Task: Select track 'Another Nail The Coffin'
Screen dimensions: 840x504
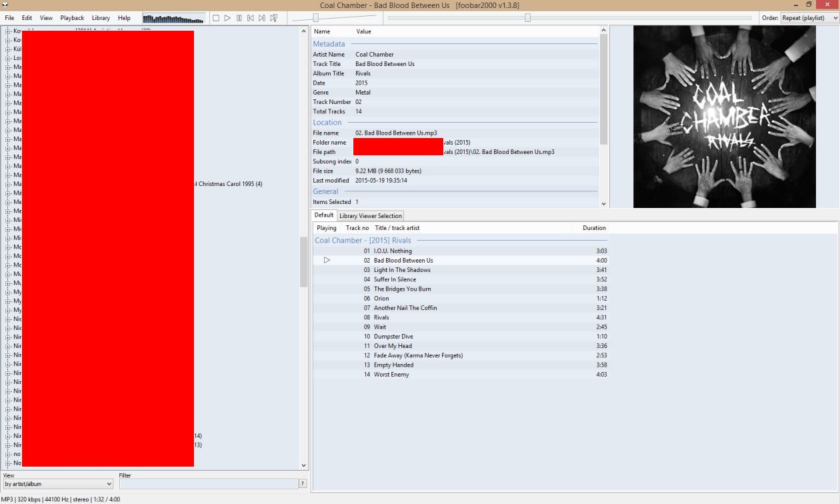Action: pos(461,308)
